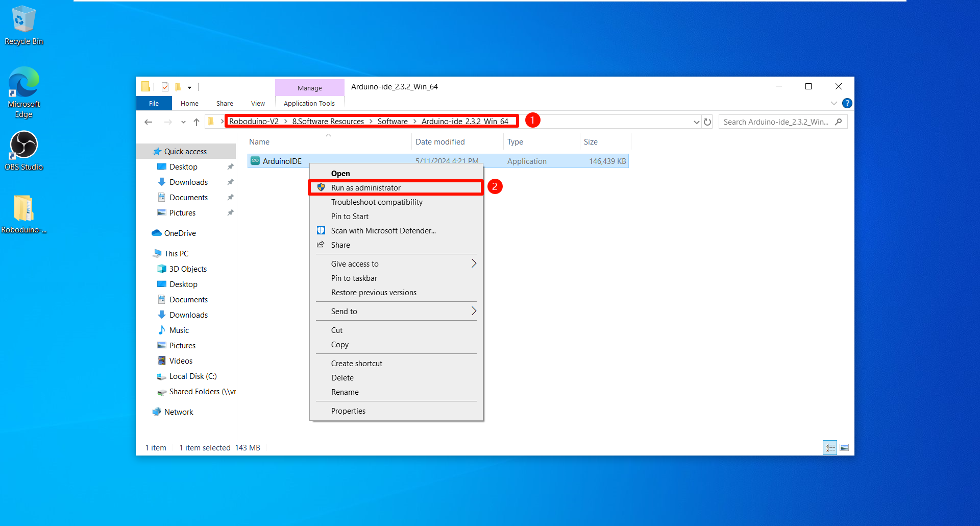Image resolution: width=980 pixels, height=526 pixels.
Task: Open Properties from the context menu
Action: [x=396, y=411]
